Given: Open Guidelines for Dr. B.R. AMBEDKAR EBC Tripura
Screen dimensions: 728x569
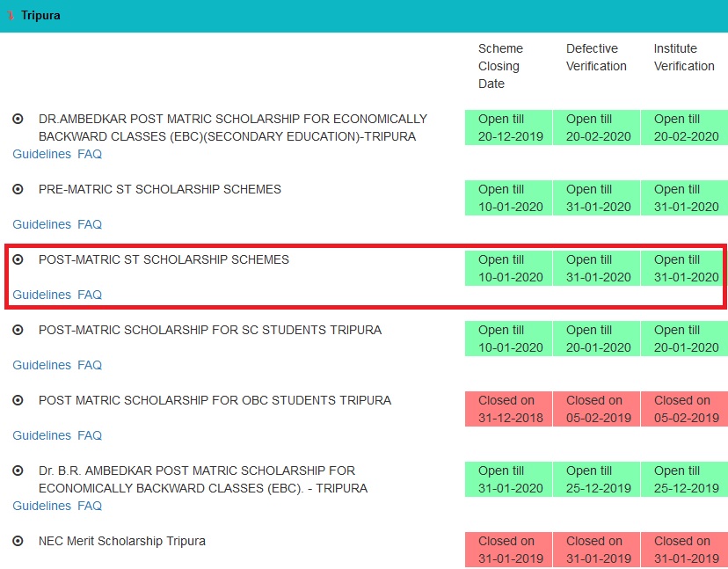Looking at the screenshot, I should [x=42, y=506].
